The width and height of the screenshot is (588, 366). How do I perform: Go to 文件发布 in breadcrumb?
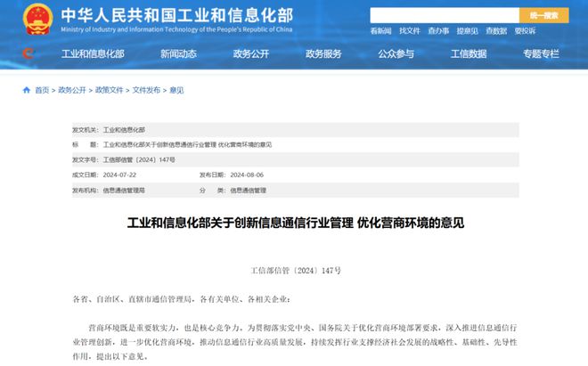[x=146, y=90]
